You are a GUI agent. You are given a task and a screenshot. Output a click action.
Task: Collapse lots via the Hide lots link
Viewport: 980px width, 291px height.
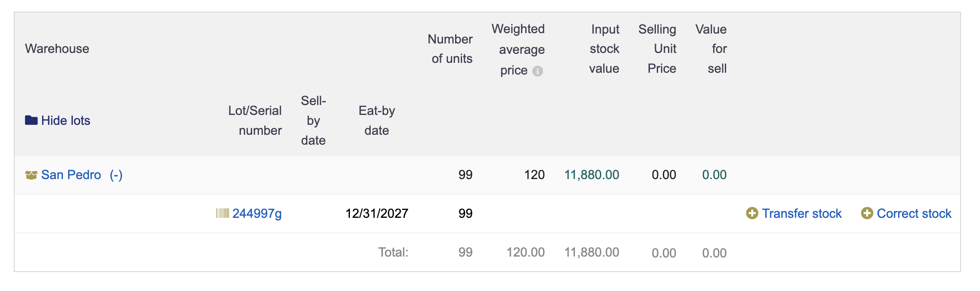66,121
